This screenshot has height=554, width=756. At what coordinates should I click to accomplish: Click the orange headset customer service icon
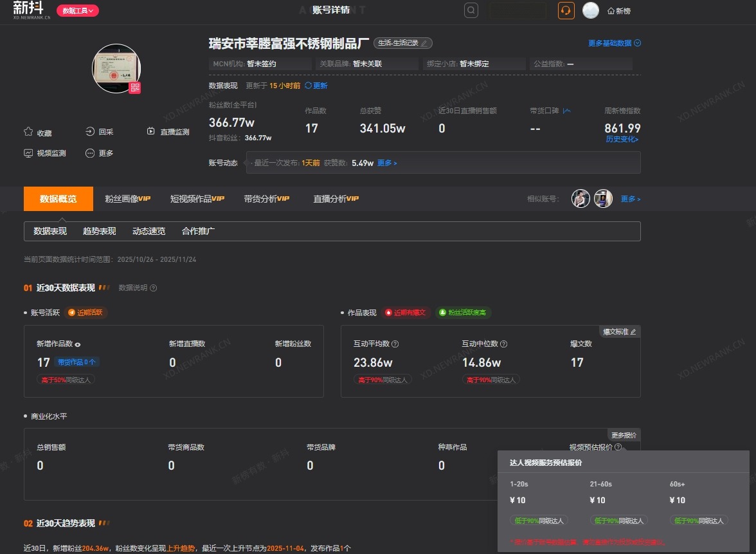pyautogui.click(x=566, y=10)
